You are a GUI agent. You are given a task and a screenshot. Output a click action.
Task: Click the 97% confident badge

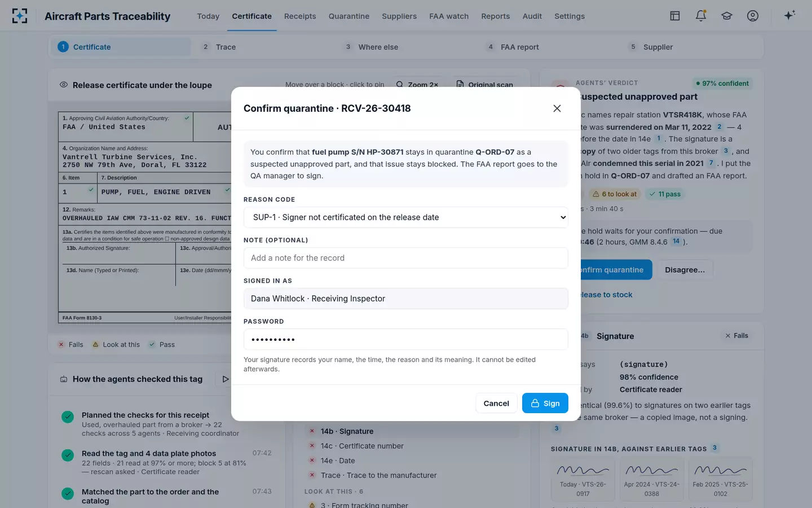pyautogui.click(x=722, y=84)
